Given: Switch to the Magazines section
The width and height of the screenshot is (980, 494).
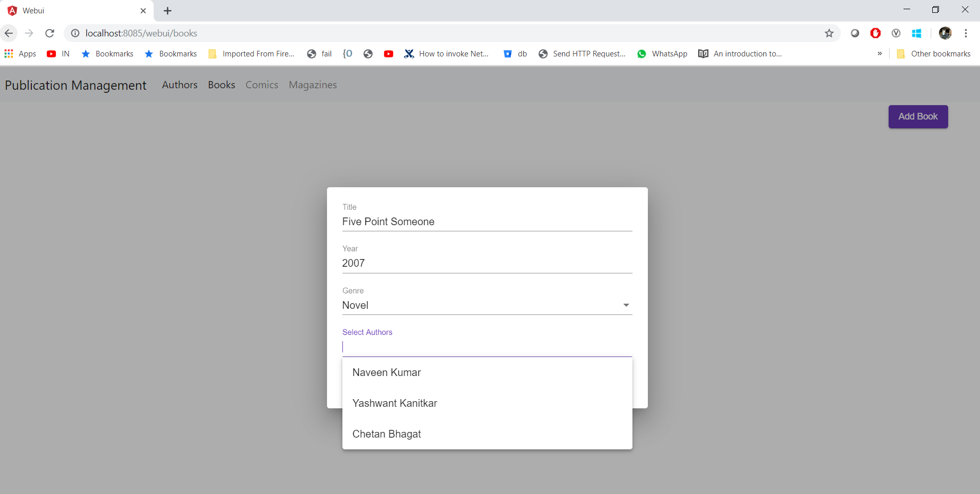Looking at the screenshot, I should pos(313,85).
